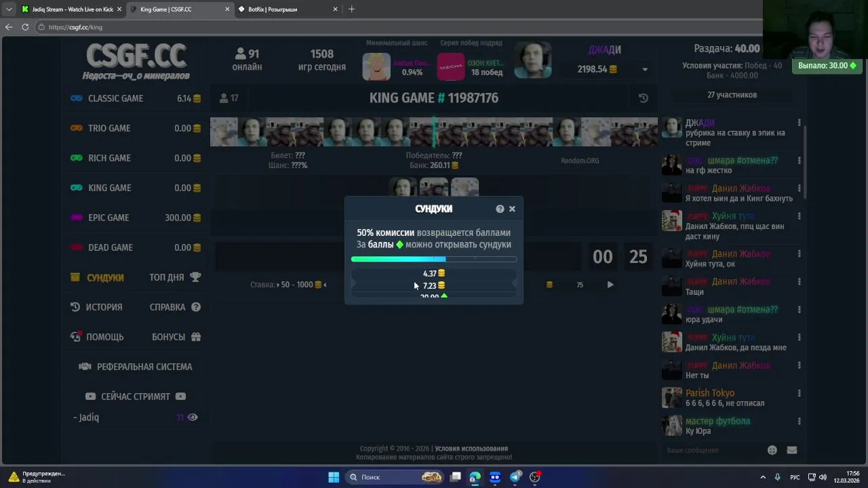Click the eye icon next to Jadiq
868x488 pixels.
pyautogui.click(x=193, y=418)
